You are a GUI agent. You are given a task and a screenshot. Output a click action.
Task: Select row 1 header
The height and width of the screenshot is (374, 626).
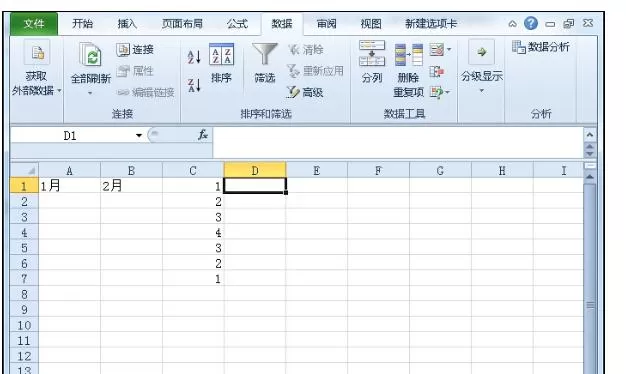coord(24,186)
